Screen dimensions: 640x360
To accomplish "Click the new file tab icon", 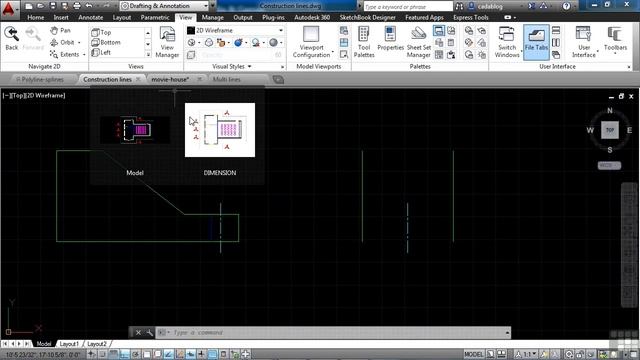I will point(278,80).
